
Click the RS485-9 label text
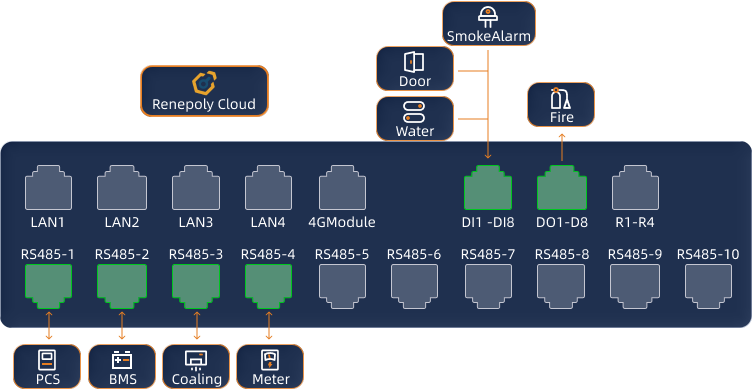coord(634,255)
